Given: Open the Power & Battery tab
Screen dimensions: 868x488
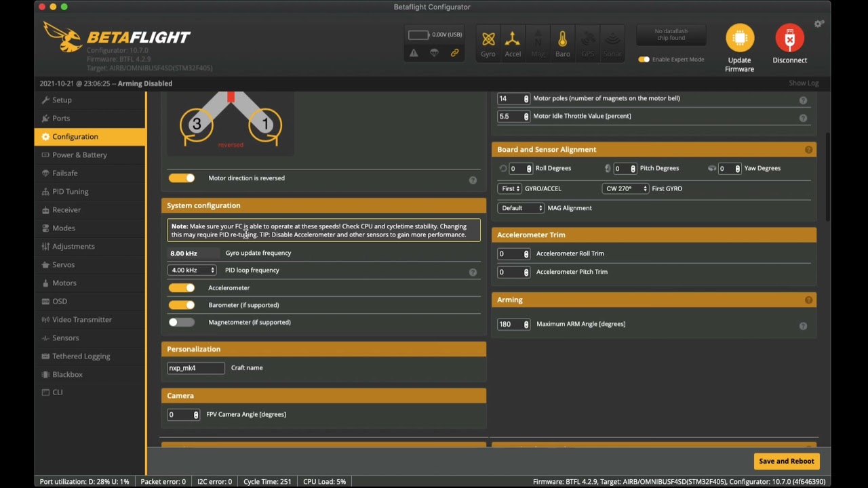Looking at the screenshot, I should pyautogui.click(x=90, y=155).
